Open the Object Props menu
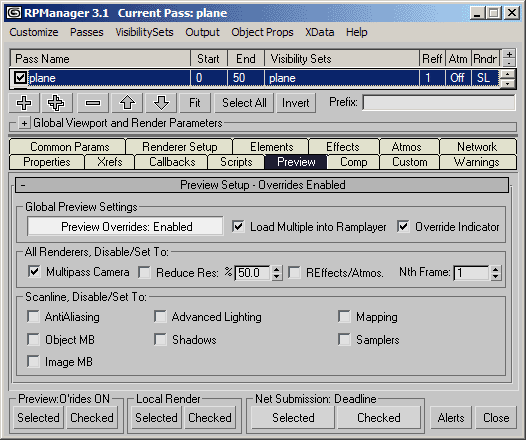 coord(262,32)
